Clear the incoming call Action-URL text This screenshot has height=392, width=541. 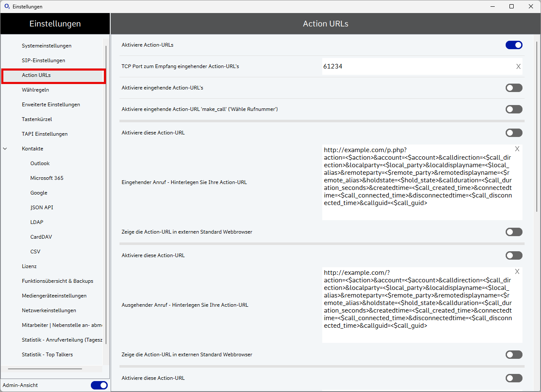[x=517, y=149]
